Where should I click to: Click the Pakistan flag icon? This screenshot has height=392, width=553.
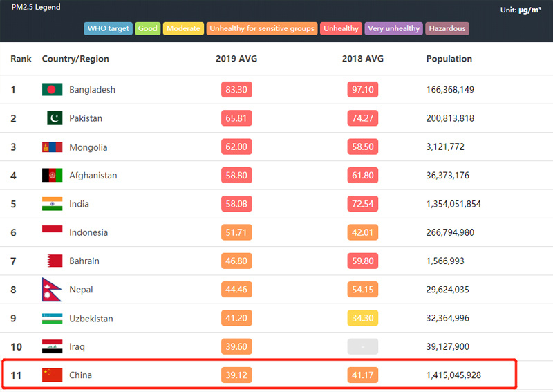[55, 118]
